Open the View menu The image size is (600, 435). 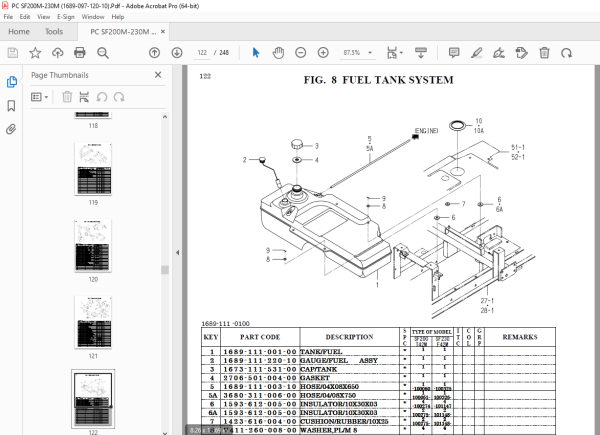[x=43, y=17]
